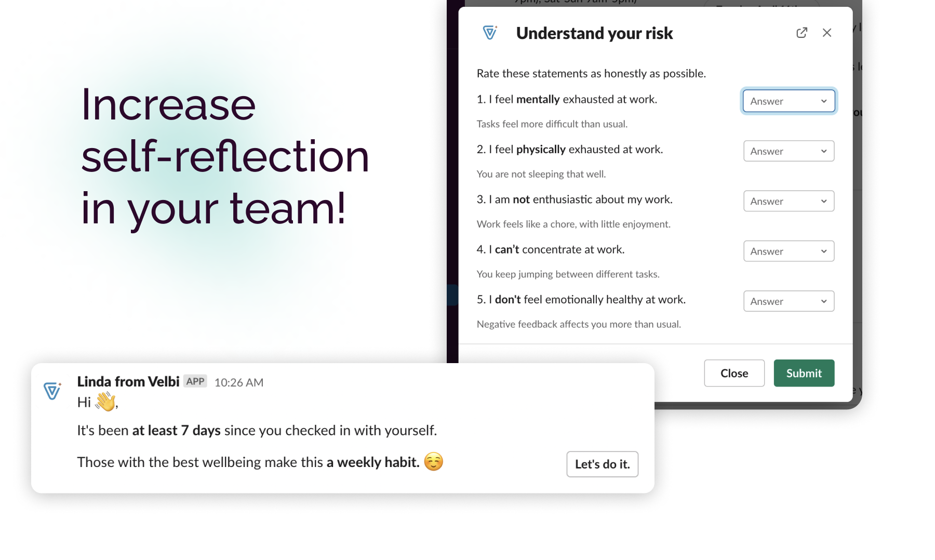
Task: Click the APP badge next to Linda from Velbi
Action: (x=195, y=381)
